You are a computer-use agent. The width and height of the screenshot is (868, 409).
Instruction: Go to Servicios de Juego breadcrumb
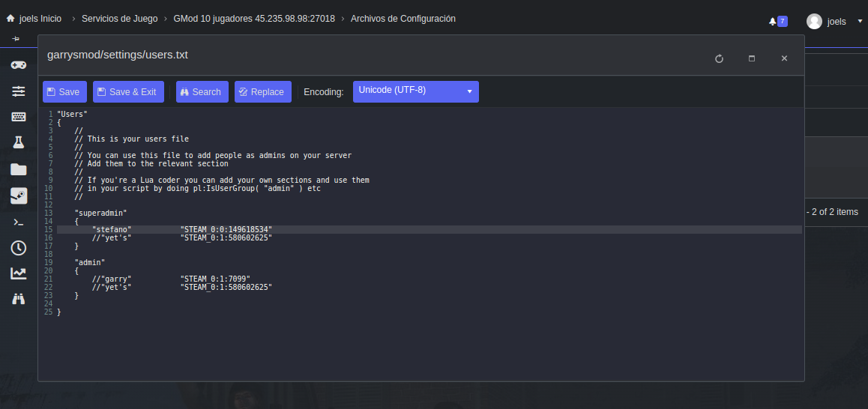(x=119, y=19)
